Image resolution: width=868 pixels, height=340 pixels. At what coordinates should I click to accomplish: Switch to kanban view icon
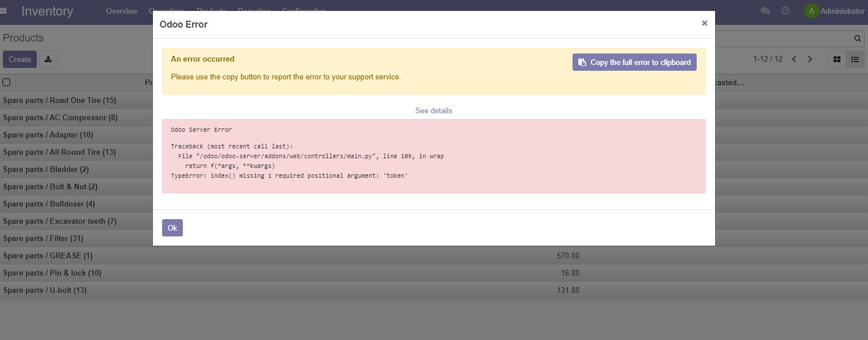click(x=837, y=59)
